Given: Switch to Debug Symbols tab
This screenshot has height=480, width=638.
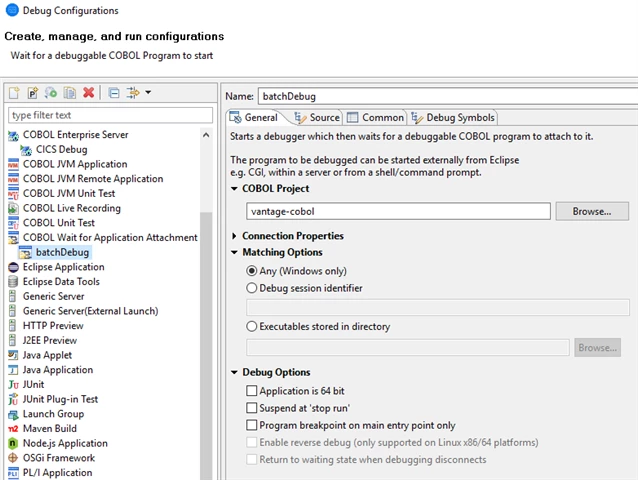Looking at the screenshot, I should click(453, 118).
